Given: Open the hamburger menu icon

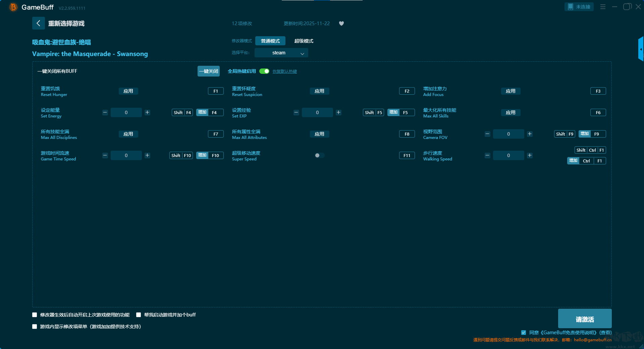Looking at the screenshot, I should point(603,7).
